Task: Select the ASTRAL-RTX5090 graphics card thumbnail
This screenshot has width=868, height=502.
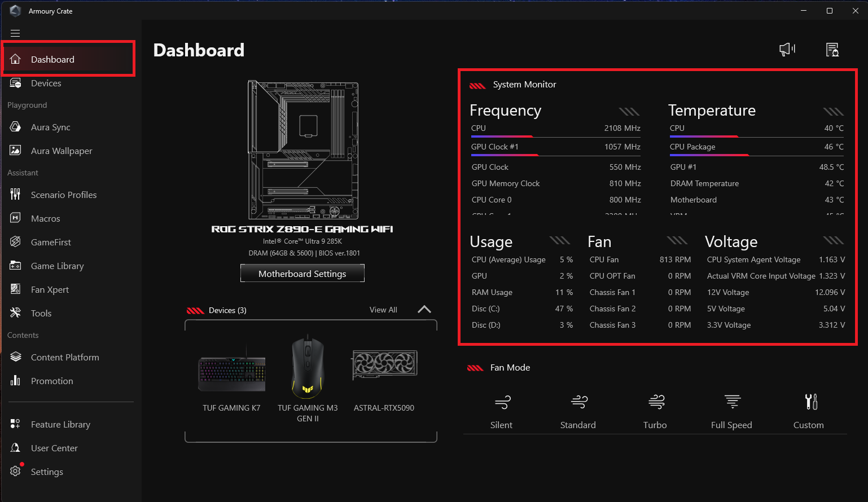Action: (x=384, y=364)
